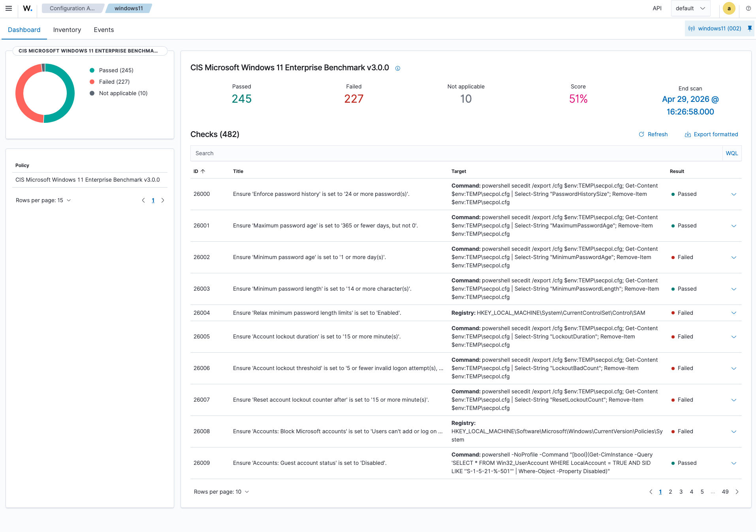Click windows11 breadcrumb

tap(129, 8)
